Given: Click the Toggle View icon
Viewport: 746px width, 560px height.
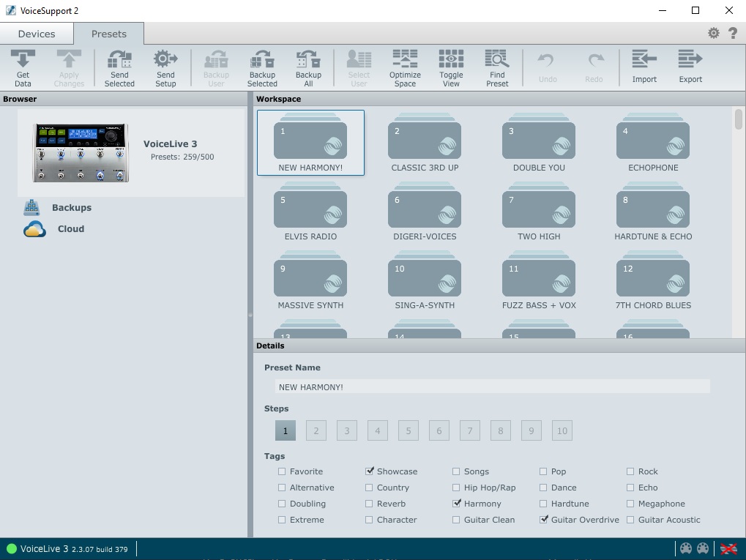Looking at the screenshot, I should pos(451,68).
